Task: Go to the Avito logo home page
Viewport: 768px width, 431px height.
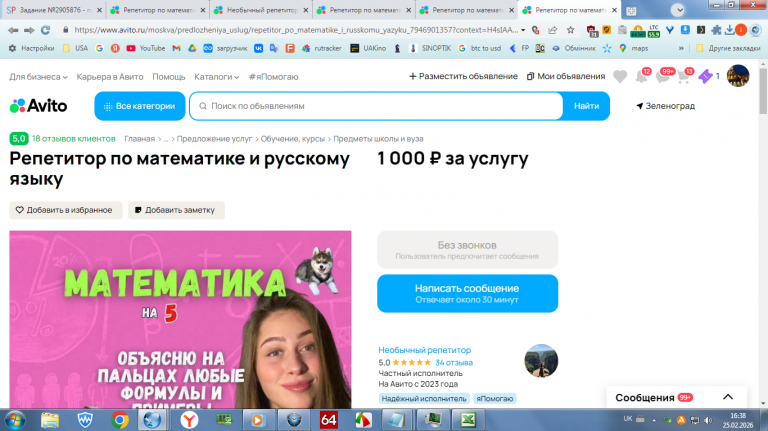Action: click(38, 106)
